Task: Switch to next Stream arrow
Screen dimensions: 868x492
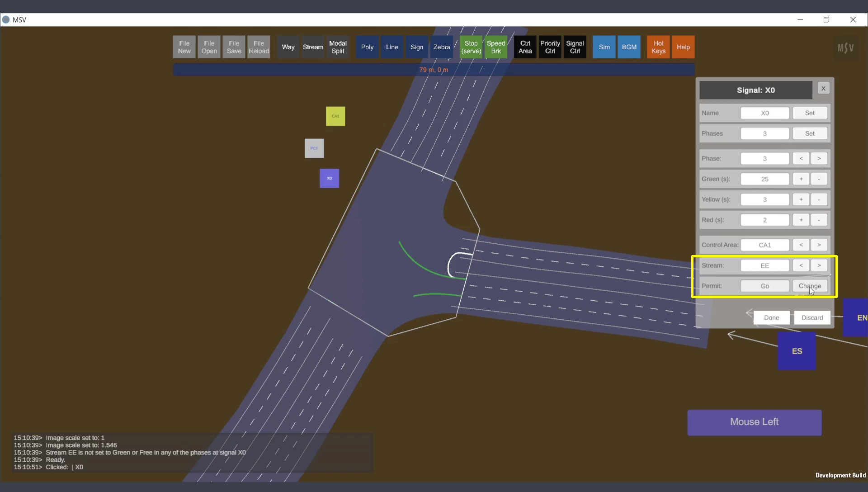Action: click(819, 265)
